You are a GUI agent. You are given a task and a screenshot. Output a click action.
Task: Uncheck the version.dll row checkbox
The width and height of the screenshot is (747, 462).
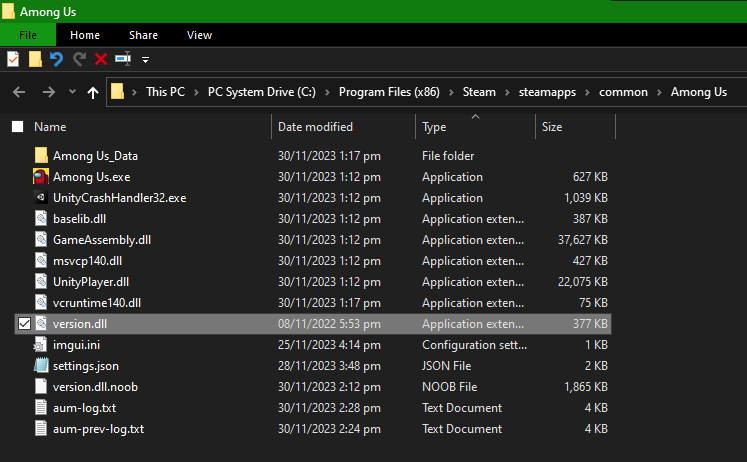tap(24, 324)
